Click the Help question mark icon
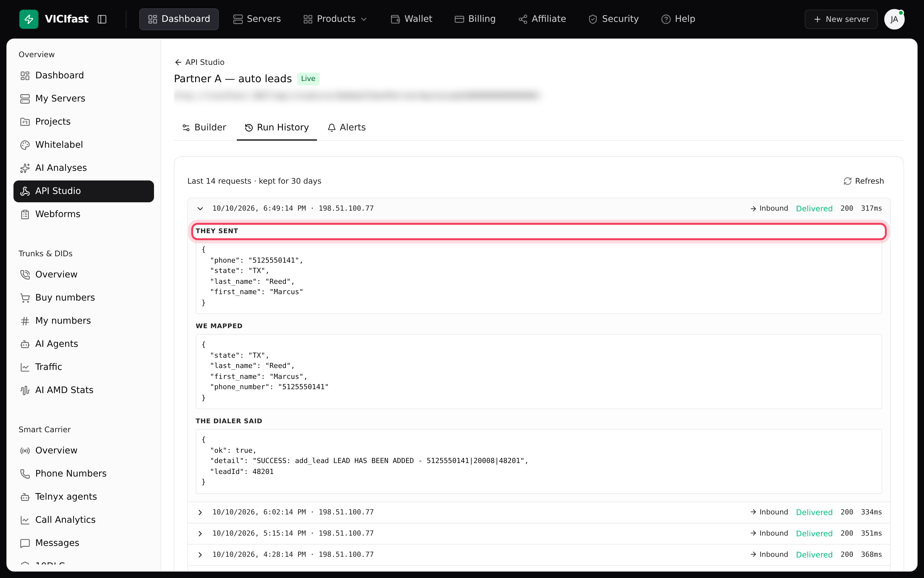 click(665, 19)
